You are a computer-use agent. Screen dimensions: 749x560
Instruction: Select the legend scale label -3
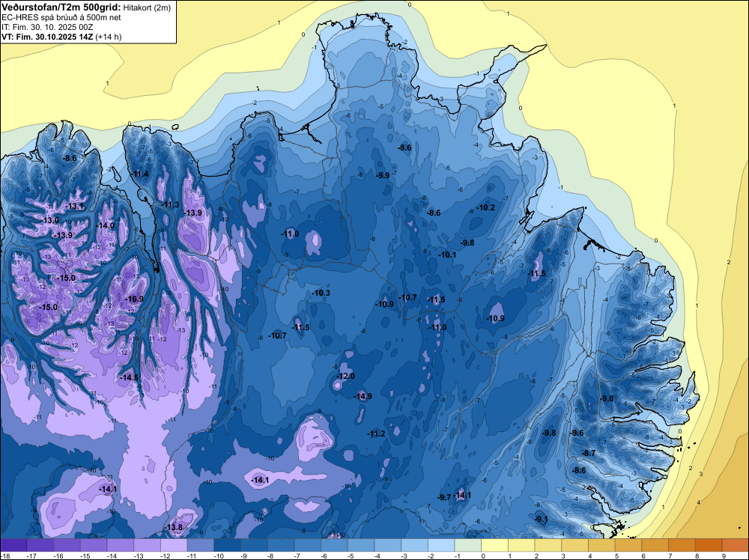[x=403, y=556]
